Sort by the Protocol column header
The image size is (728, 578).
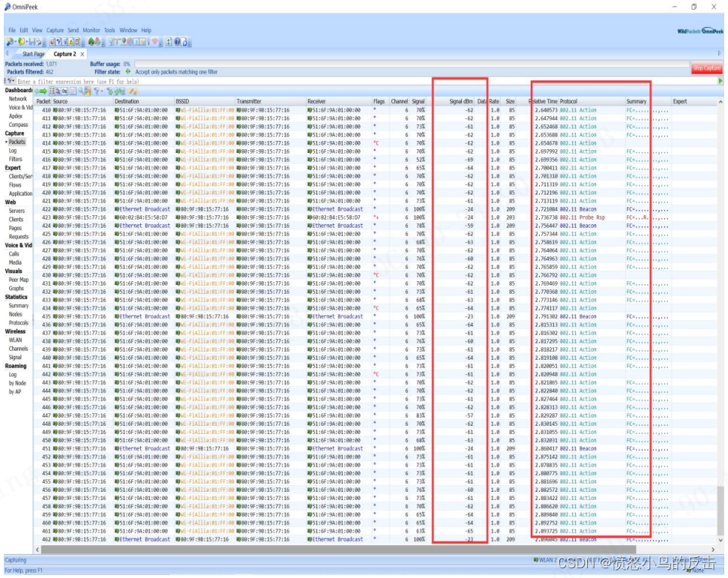(591, 101)
